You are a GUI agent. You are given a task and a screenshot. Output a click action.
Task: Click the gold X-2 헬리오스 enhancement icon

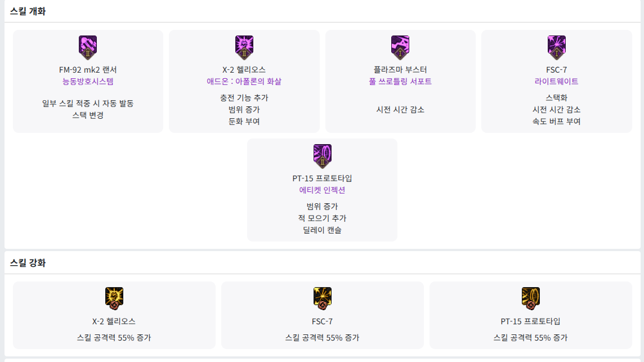114,298
